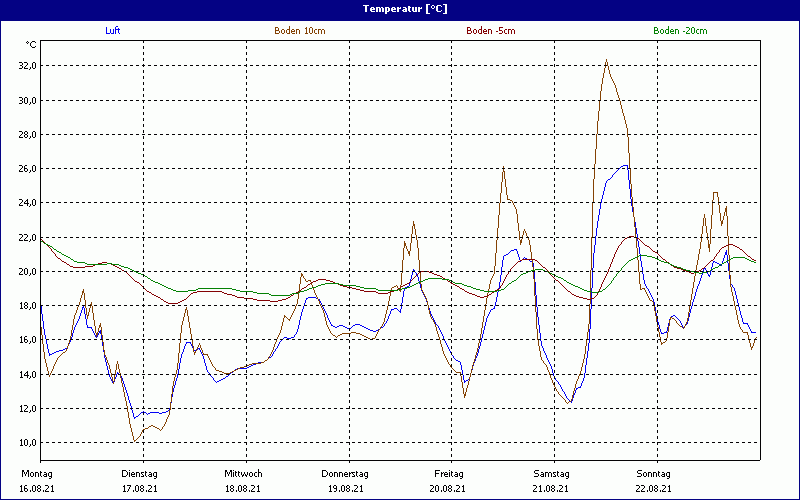Click the Temperatur [°C] chart title
This screenshot has width=800, height=500.
pos(405,9)
